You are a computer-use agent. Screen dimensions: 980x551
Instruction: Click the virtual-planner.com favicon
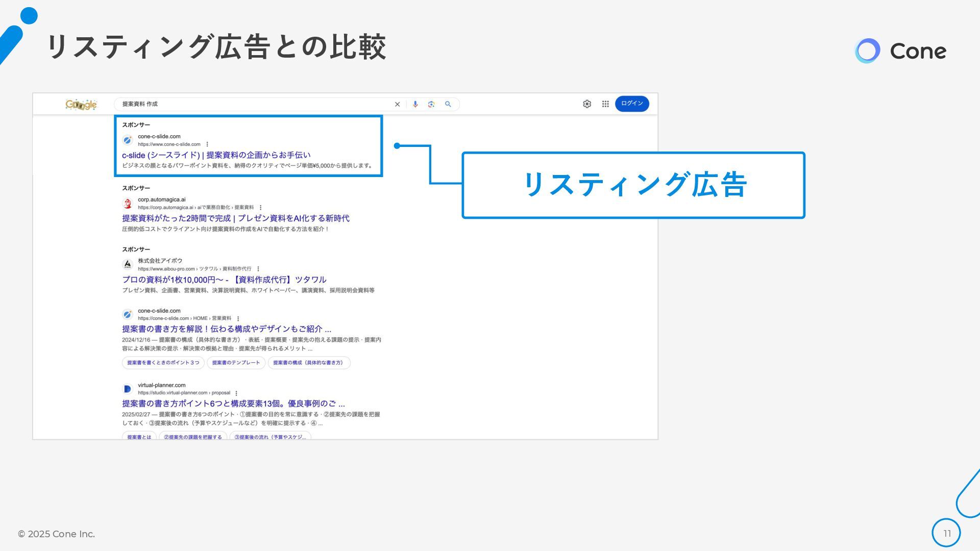coord(128,389)
